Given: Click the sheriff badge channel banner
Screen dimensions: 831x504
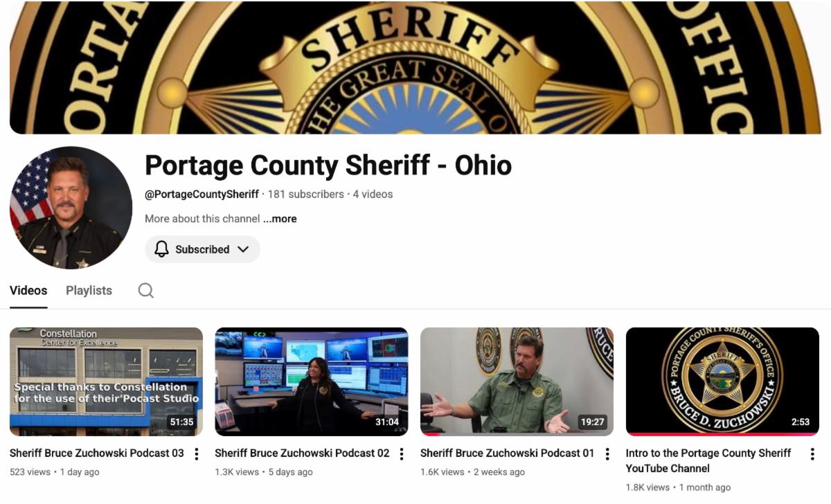Looking at the screenshot, I should (415, 67).
